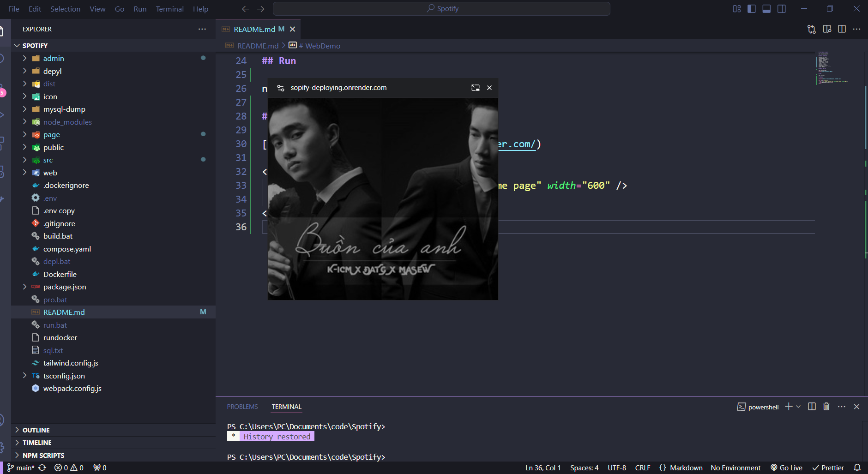The image size is (868, 474).
Task: Open the Selection menu
Action: (x=65, y=9)
